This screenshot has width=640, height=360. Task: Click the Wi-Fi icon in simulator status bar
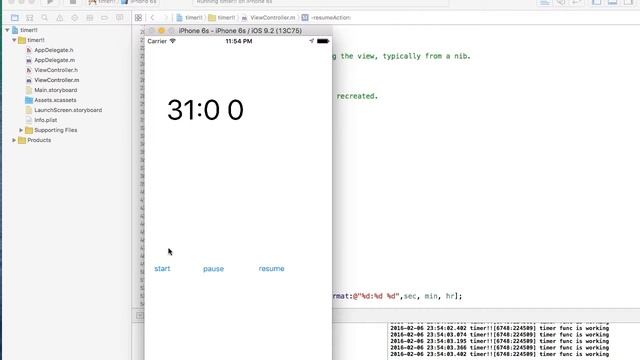pos(173,41)
